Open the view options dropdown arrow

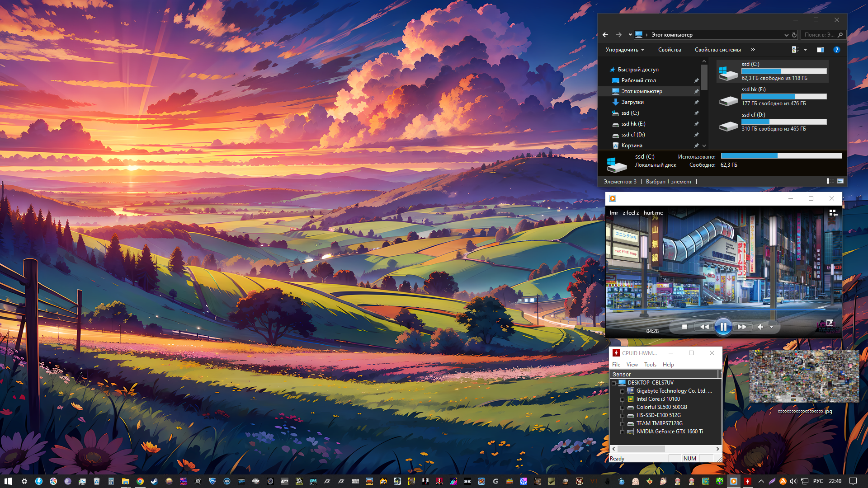(805, 50)
